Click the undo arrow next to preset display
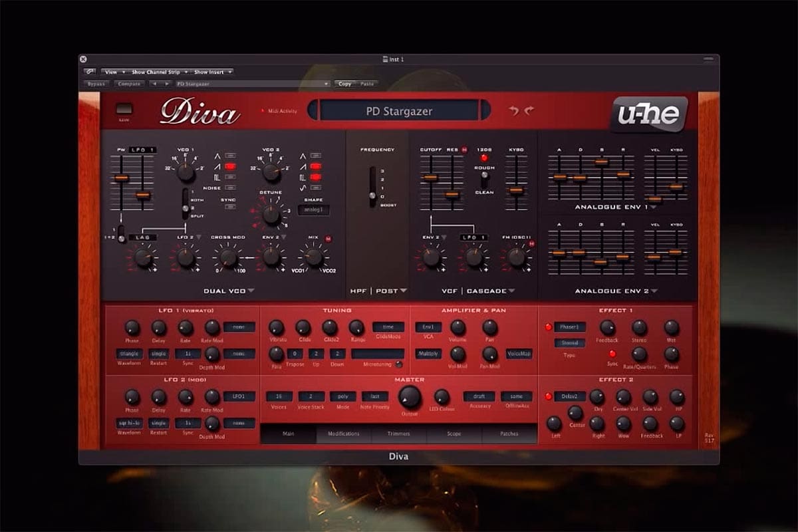Viewport: 798px width, 532px height. click(513, 110)
